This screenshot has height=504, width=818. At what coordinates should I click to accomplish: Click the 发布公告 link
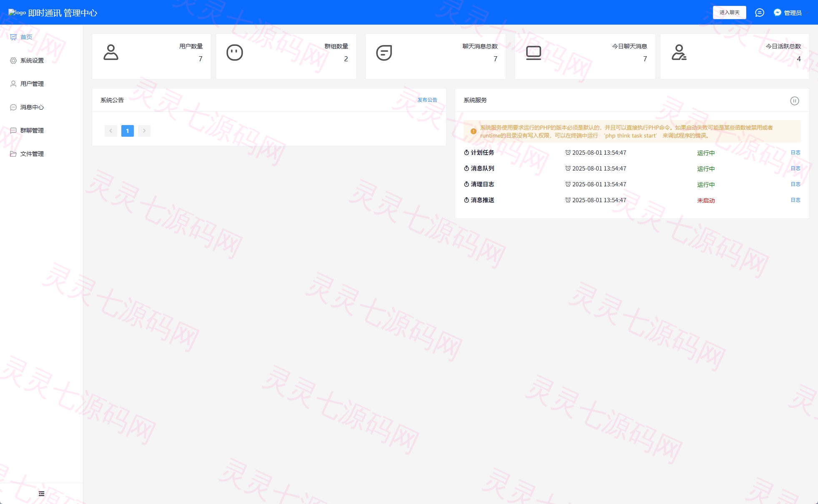coord(427,100)
